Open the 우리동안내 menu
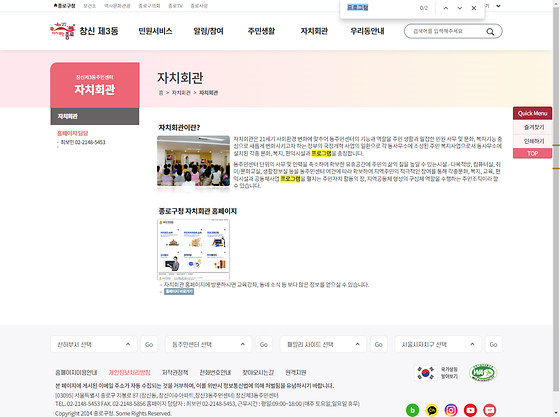The image size is (560, 417). coord(367,31)
